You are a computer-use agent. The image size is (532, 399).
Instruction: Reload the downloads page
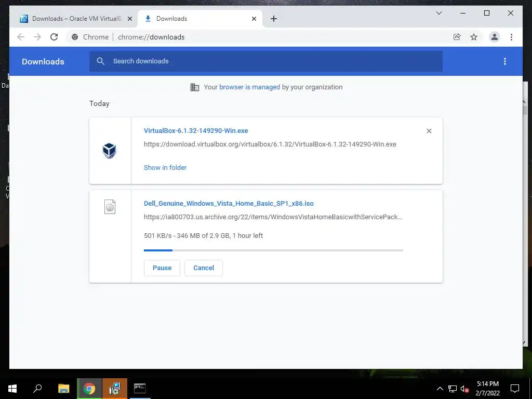click(54, 37)
